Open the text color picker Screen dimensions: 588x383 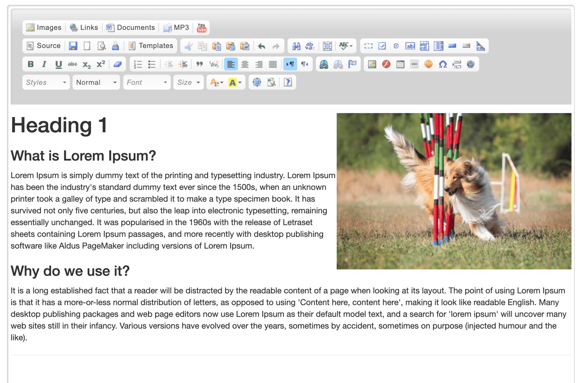point(216,82)
